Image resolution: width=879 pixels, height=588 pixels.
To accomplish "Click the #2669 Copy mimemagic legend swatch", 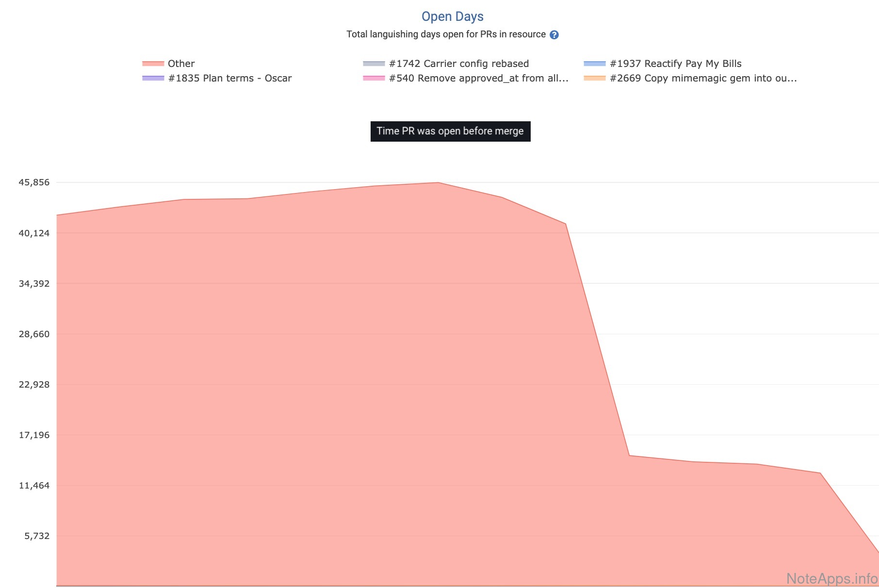I will (x=594, y=78).
